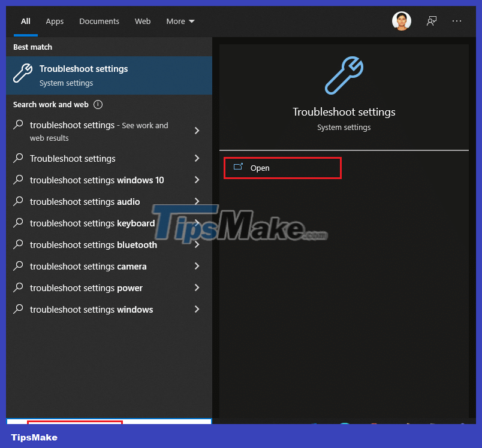Click the info icon beside 'Search work and web'
This screenshot has height=448, width=482.
(x=98, y=104)
